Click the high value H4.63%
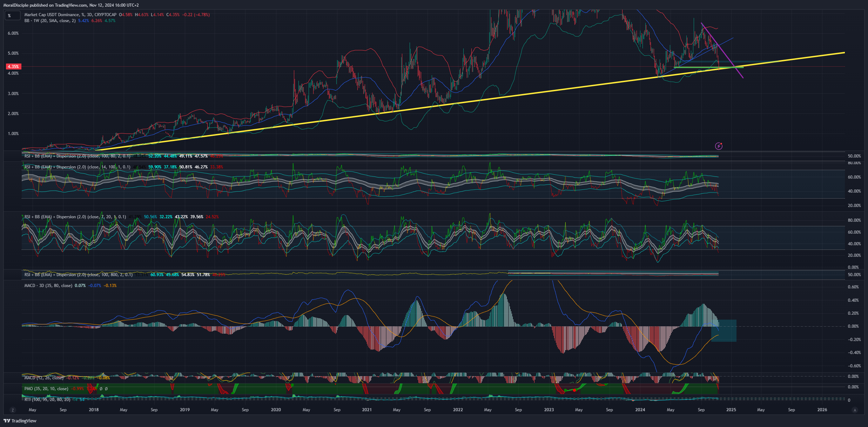 click(x=142, y=15)
